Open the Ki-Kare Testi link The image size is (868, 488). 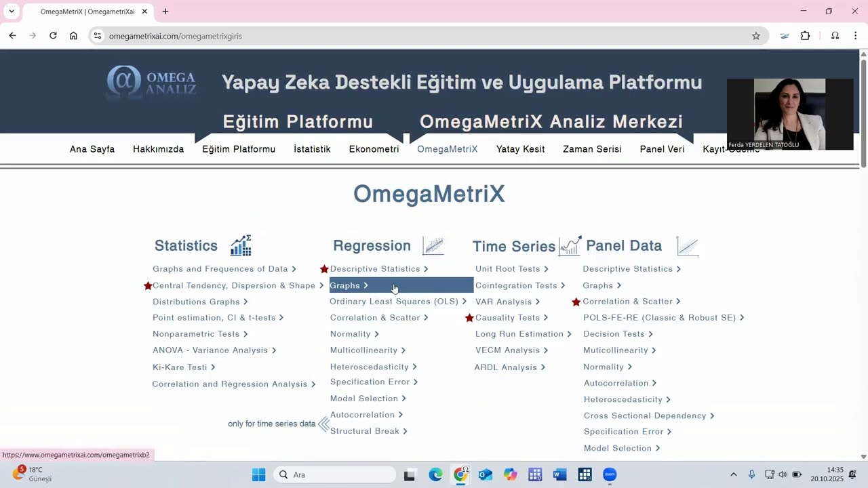click(184, 367)
